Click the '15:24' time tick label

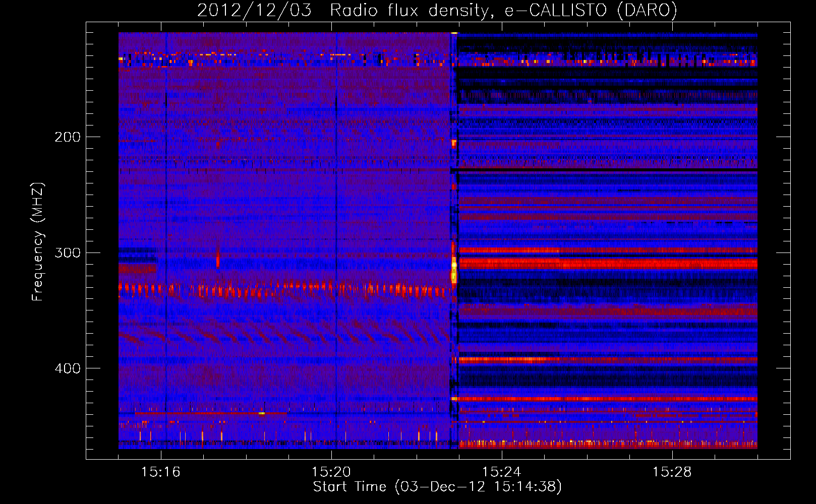pyautogui.click(x=502, y=472)
